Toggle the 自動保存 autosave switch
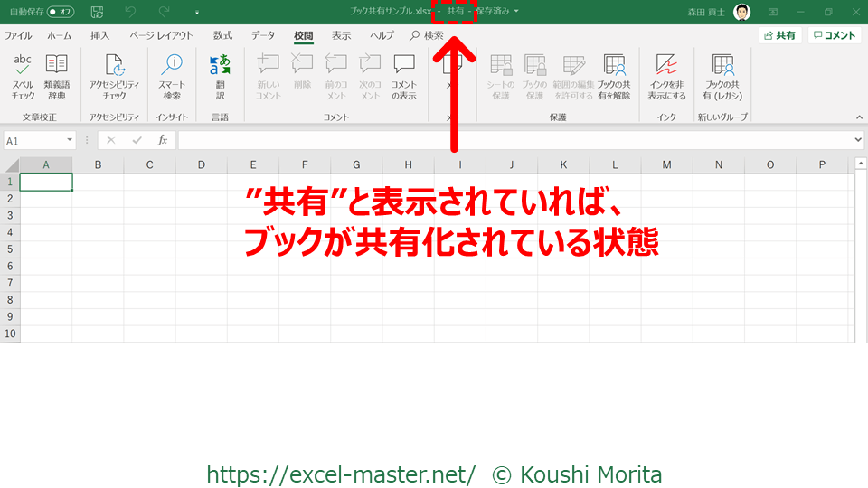The image size is (868, 488). tap(61, 12)
